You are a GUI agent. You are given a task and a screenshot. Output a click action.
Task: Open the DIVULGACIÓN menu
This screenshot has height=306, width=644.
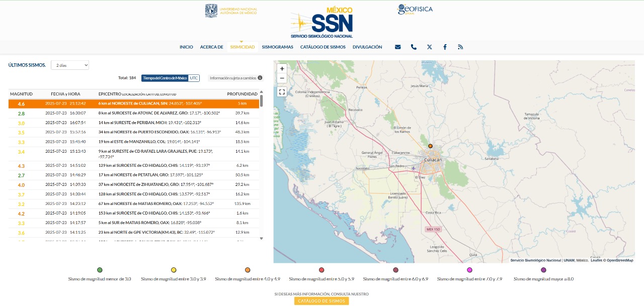click(x=367, y=47)
